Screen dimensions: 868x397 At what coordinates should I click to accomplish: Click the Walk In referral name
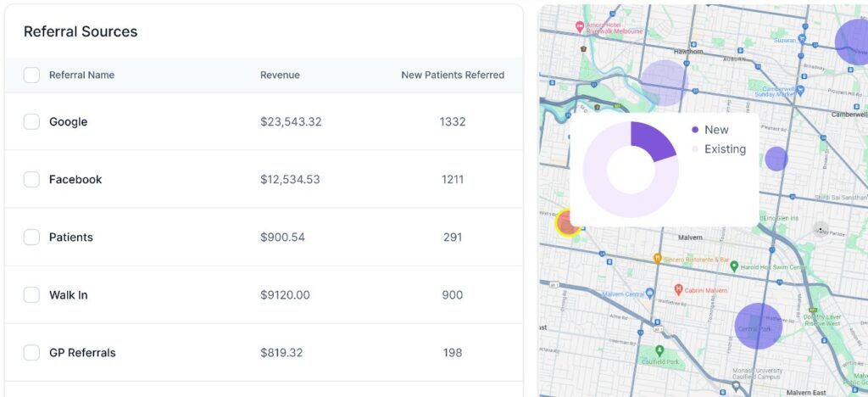click(x=69, y=295)
